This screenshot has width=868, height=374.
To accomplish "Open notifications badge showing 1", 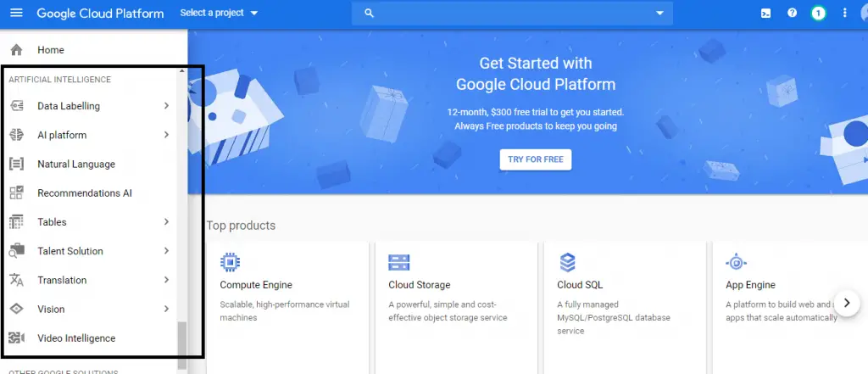I will [x=818, y=14].
